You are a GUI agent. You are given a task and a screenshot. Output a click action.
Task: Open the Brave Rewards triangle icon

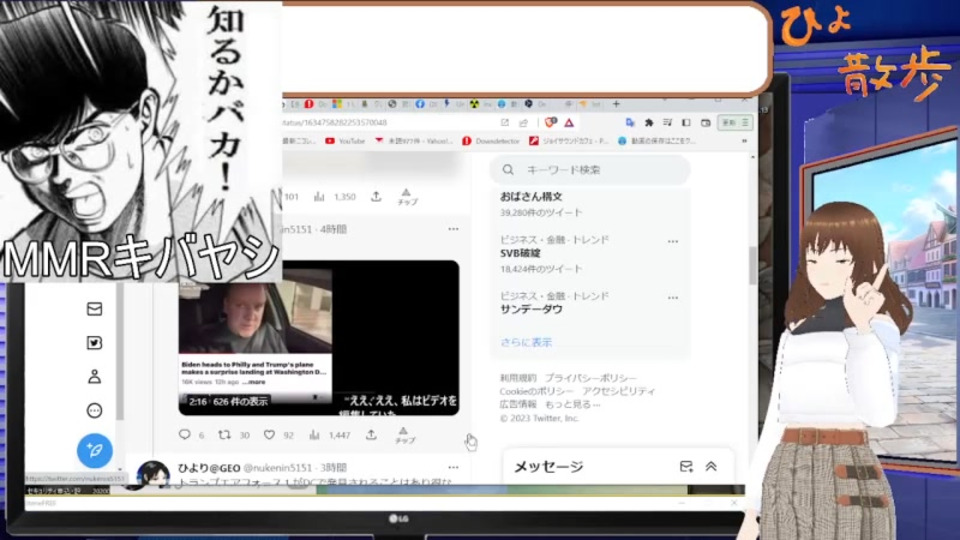[569, 122]
